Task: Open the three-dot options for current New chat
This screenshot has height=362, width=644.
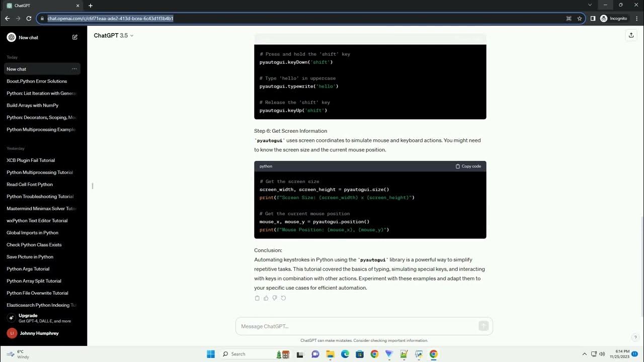Action: point(74,69)
